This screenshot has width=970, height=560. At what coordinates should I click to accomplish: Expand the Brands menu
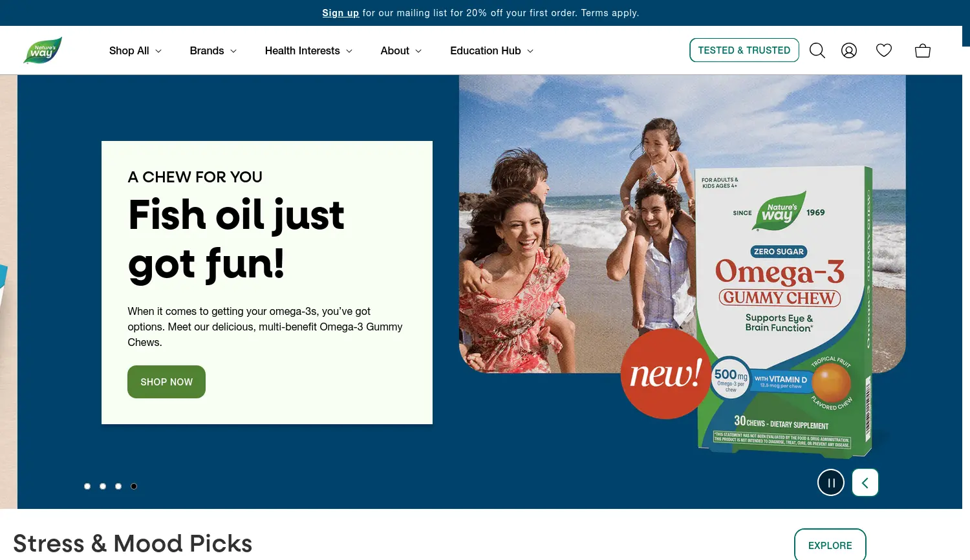[213, 50]
